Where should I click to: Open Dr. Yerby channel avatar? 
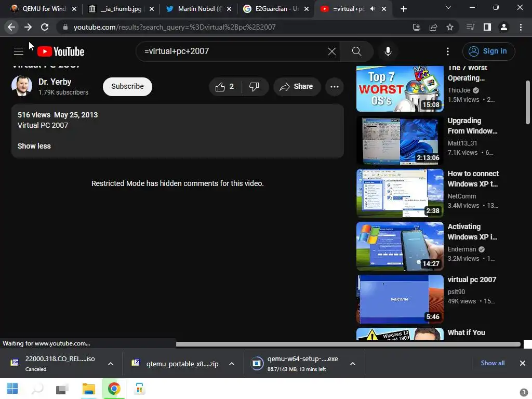(22, 86)
